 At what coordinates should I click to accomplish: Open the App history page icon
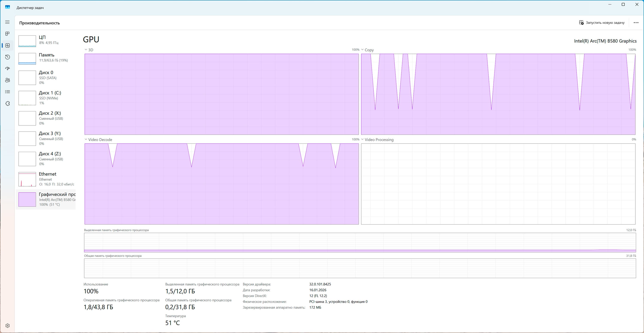point(7,57)
